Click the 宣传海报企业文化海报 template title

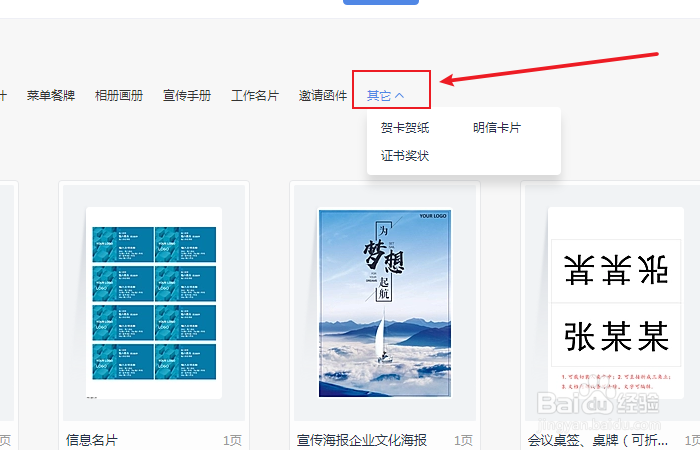[362, 440]
